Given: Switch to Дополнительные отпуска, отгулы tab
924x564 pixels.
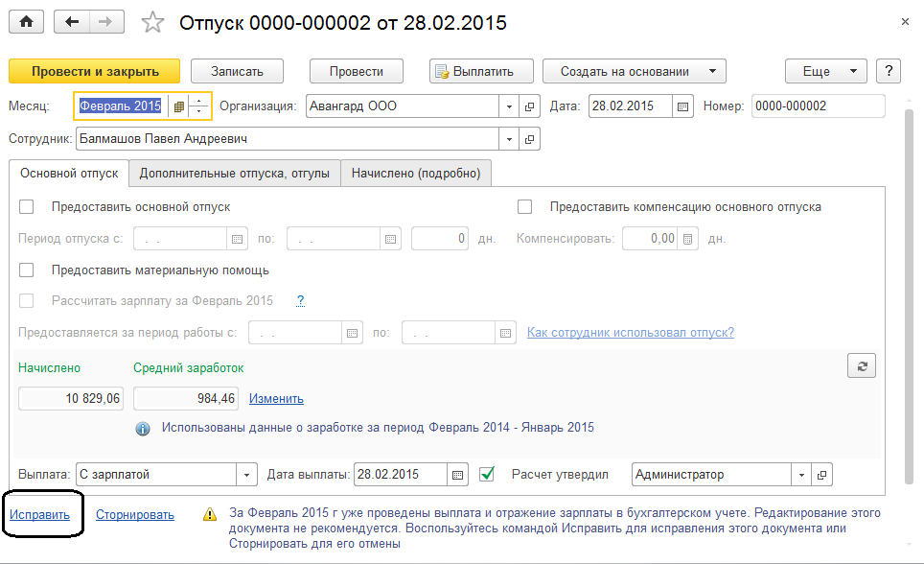Looking at the screenshot, I should pos(235,174).
